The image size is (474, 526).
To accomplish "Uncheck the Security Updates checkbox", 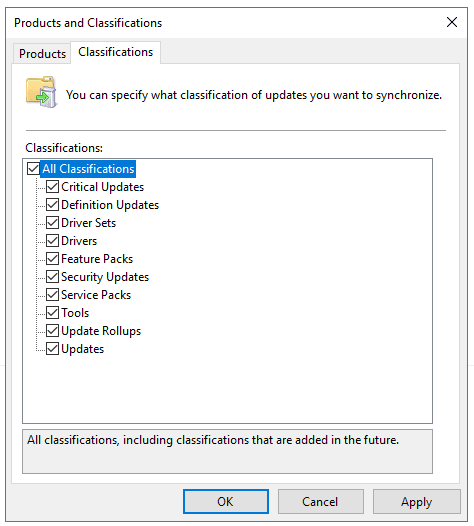I will click(x=53, y=277).
